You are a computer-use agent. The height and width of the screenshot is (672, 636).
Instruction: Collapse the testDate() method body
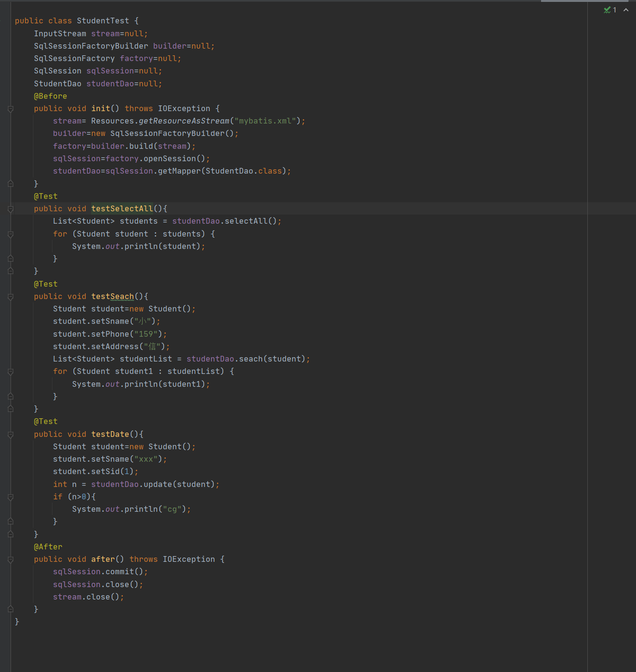pyautogui.click(x=10, y=435)
